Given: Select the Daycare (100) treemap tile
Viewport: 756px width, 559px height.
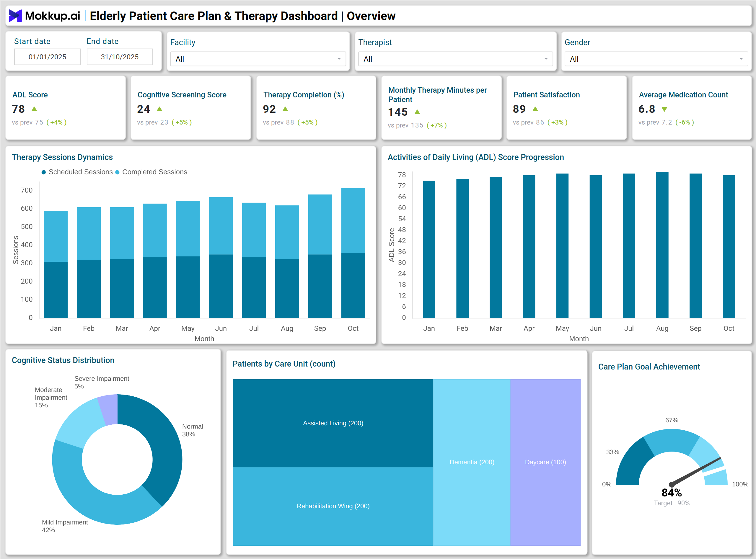Looking at the screenshot, I should (x=545, y=462).
